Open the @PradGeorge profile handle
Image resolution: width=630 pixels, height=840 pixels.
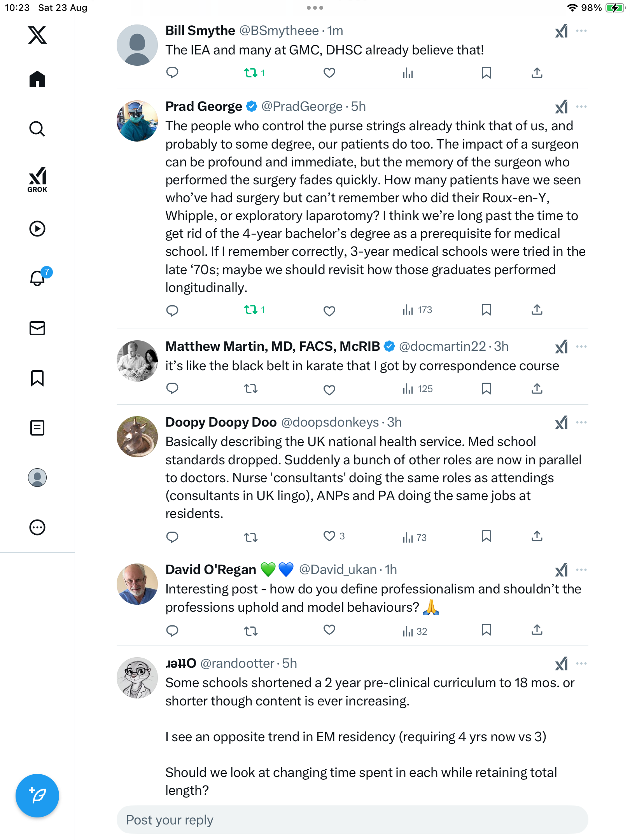tap(302, 107)
